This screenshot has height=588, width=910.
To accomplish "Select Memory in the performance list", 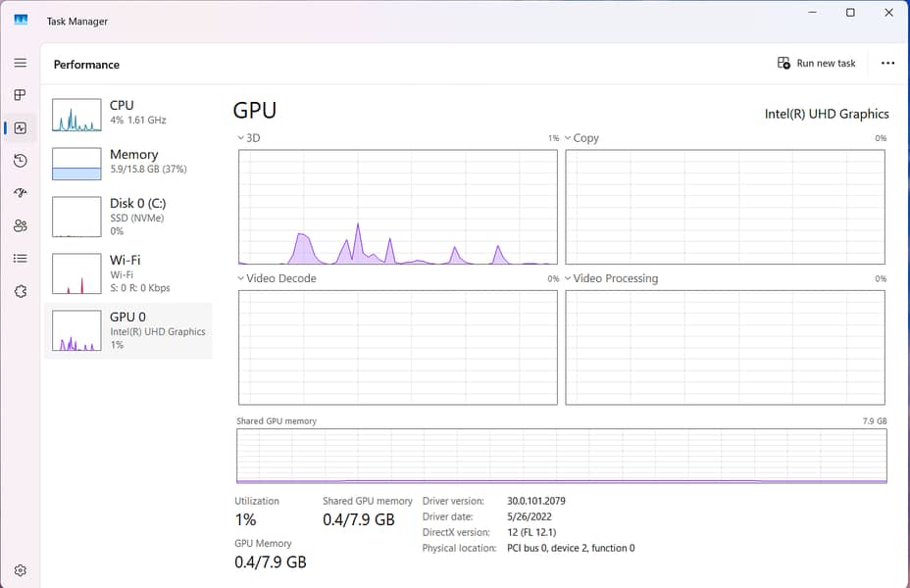I will coord(127,162).
